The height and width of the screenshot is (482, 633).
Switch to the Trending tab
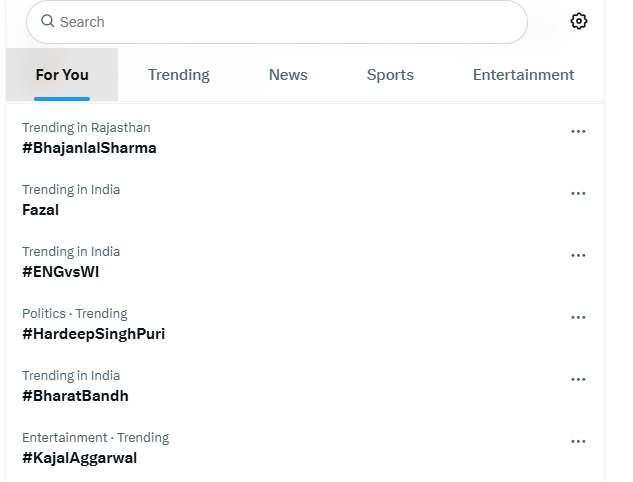click(x=179, y=75)
